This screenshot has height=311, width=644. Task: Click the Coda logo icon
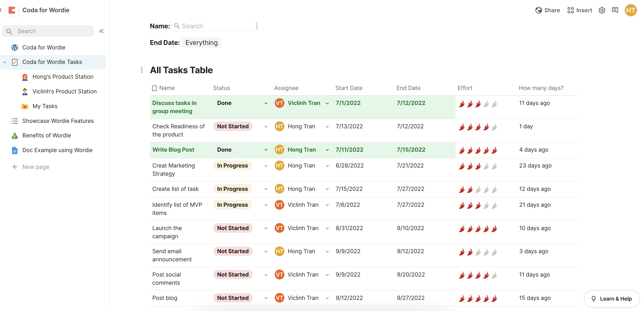12,10
